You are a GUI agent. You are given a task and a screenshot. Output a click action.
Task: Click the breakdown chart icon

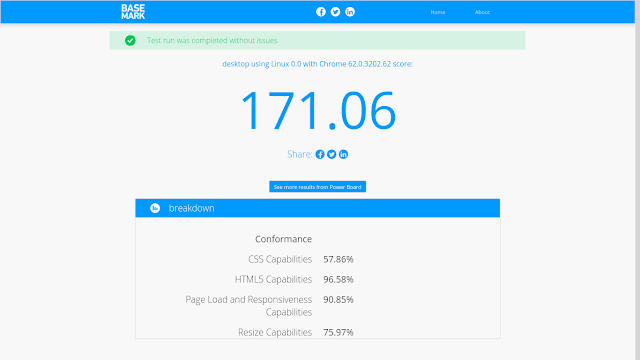tap(155, 208)
